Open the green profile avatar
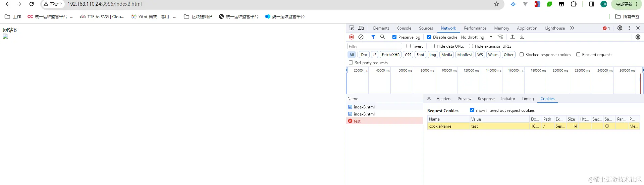This screenshot has width=644, height=185. 604,4
